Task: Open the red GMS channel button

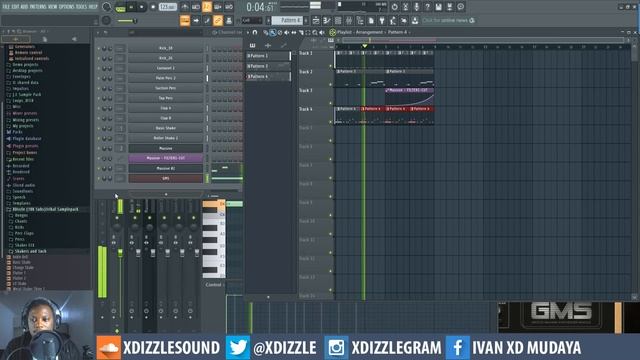Action: (x=166, y=178)
